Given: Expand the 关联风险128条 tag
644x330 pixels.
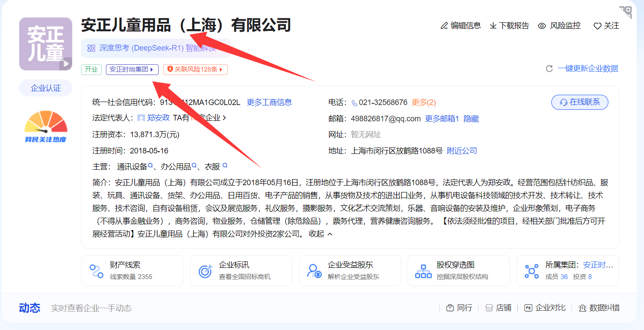Looking at the screenshot, I should pos(195,69).
